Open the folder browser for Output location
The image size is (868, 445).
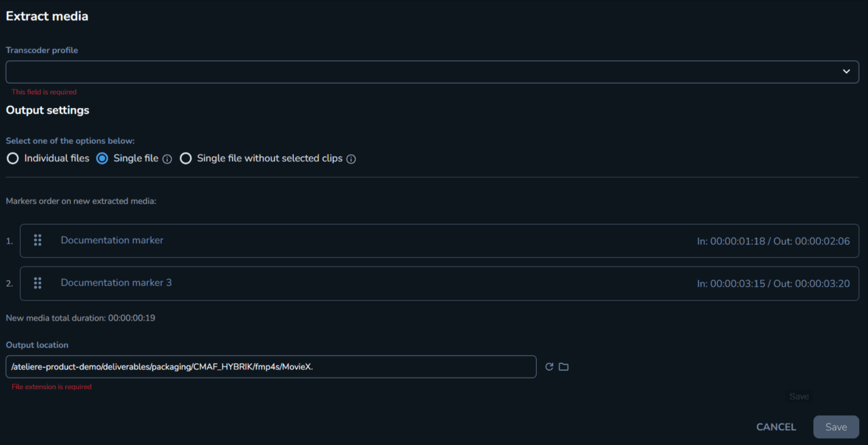pyautogui.click(x=564, y=367)
